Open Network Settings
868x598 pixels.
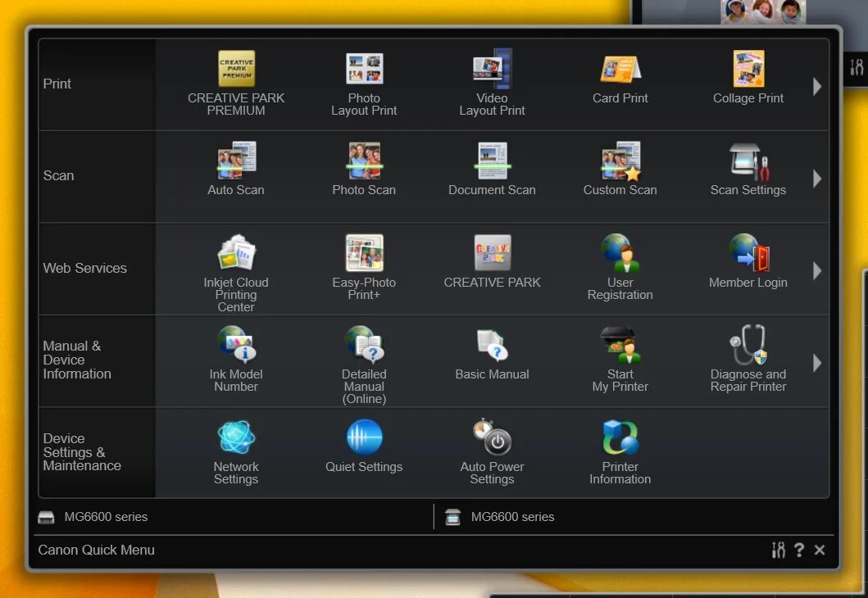pos(236,452)
